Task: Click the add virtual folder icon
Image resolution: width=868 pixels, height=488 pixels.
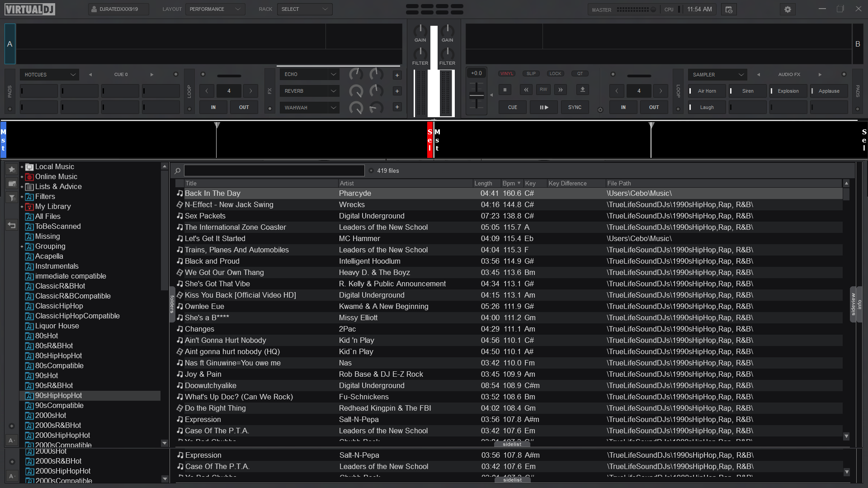Action: pos(12,184)
